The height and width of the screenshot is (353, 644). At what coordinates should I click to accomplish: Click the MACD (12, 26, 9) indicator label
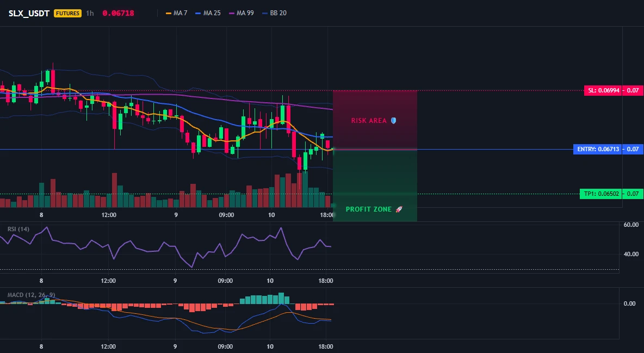tap(31, 295)
